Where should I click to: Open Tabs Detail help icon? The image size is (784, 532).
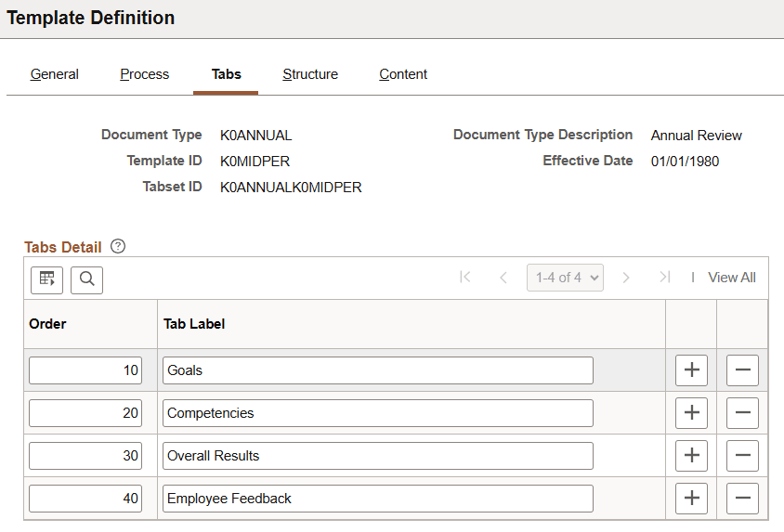tap(118, 247)
